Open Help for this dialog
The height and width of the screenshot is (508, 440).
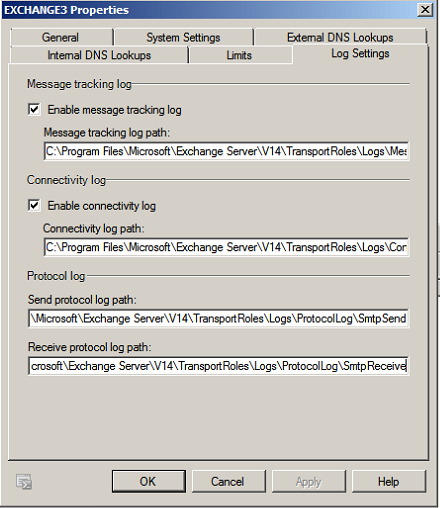389,481
